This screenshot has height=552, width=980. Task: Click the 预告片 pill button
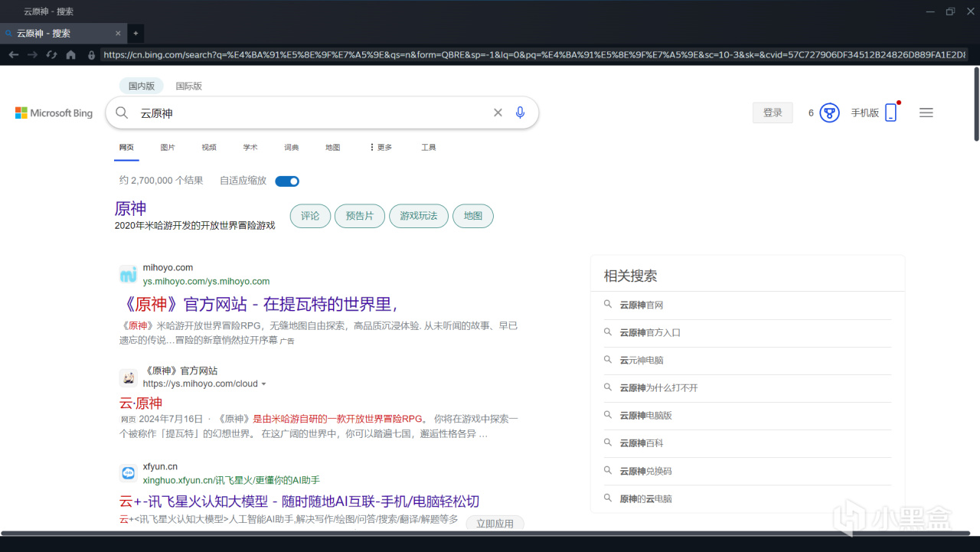click(x=360, y=216)
